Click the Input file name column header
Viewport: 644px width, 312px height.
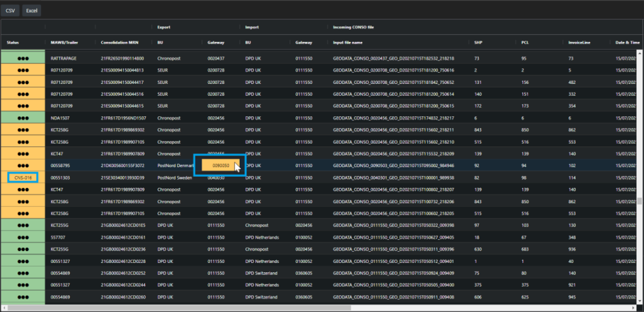pos(347,42)
